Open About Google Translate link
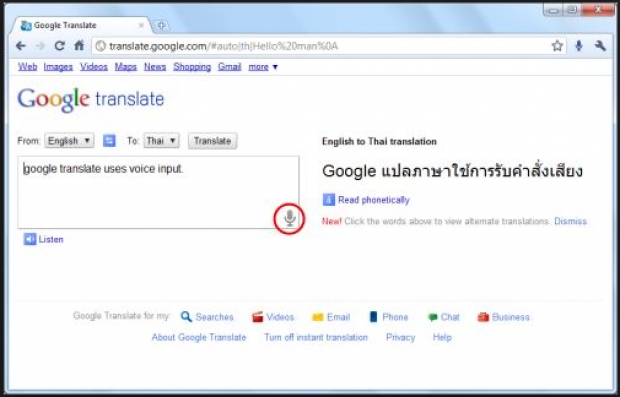The width and height of the screenshot is (620, 397). (199, 337)
